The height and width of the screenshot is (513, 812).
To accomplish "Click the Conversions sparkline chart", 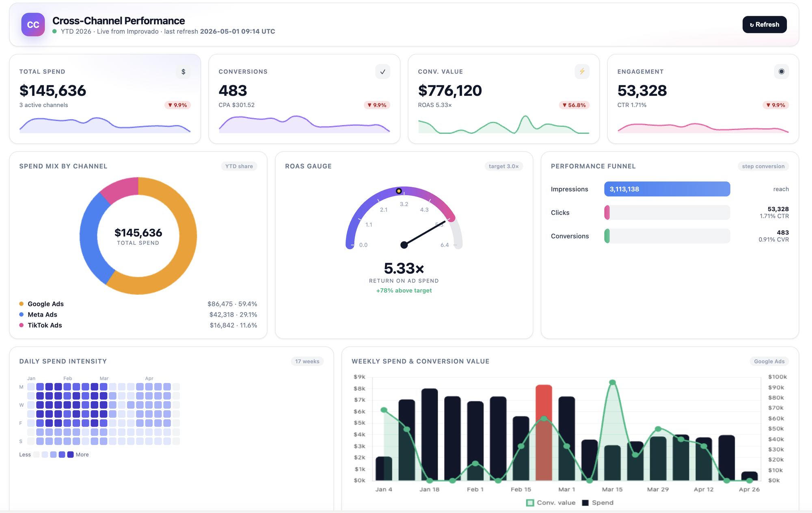I will [304, 124].
